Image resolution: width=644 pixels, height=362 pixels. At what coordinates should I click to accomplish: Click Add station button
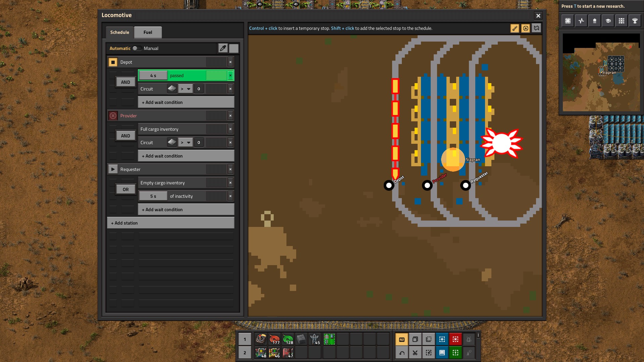pyautogui.click(x=170, y=223)
